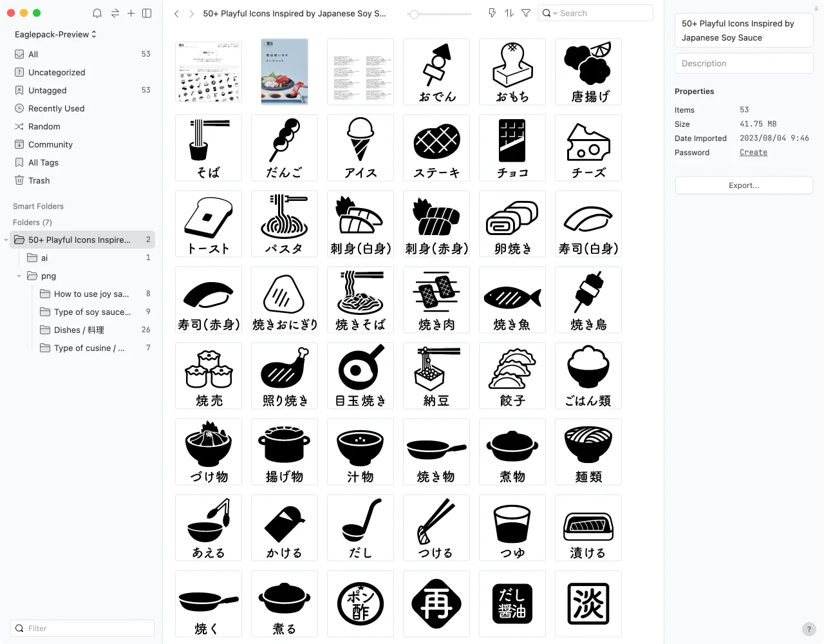Collapse the png folder tree
Image resolution: width=824 pixels, height=644 pixels.
pyautogui.click(x=19, y=276)
